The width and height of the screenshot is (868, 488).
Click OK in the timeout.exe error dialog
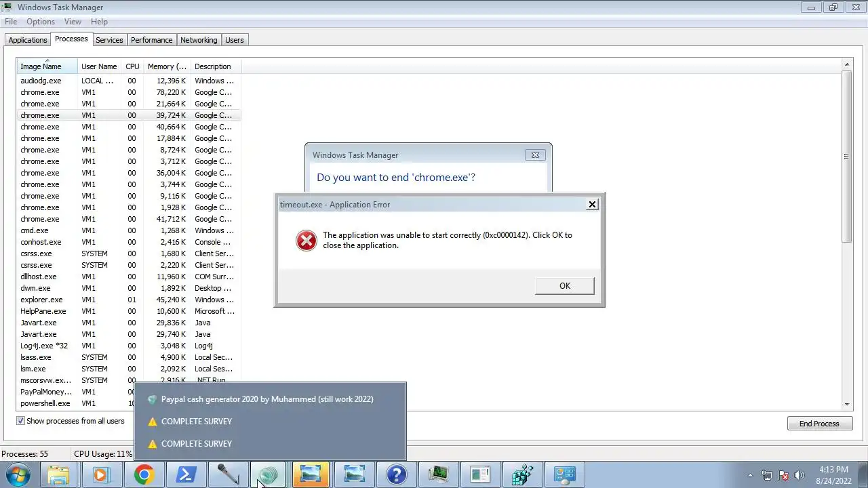(564, 285)
